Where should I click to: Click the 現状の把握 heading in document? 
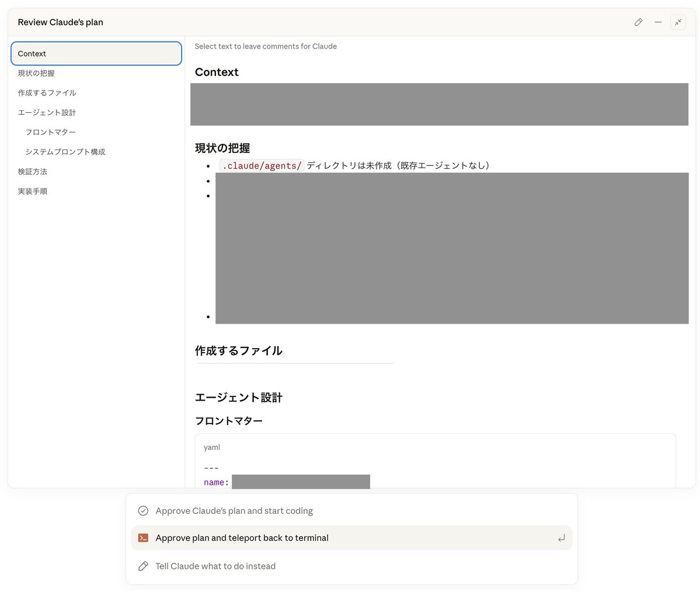(222, 148)
